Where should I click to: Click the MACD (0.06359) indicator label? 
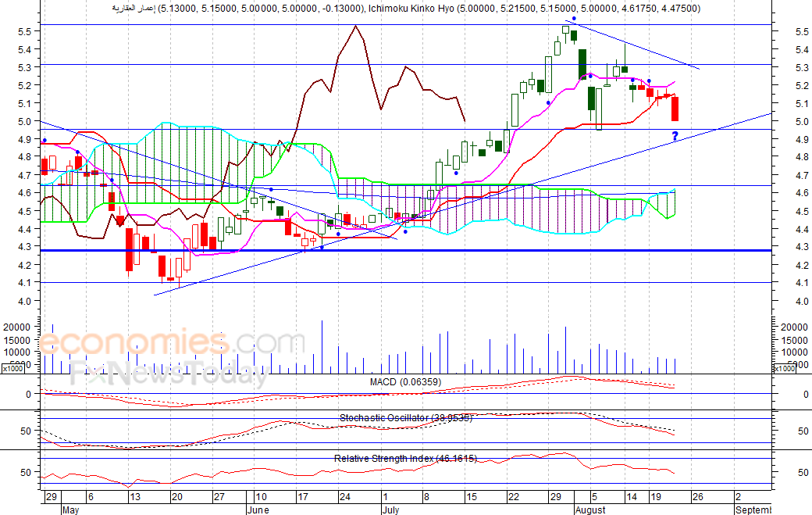click(x=405, y=382)
